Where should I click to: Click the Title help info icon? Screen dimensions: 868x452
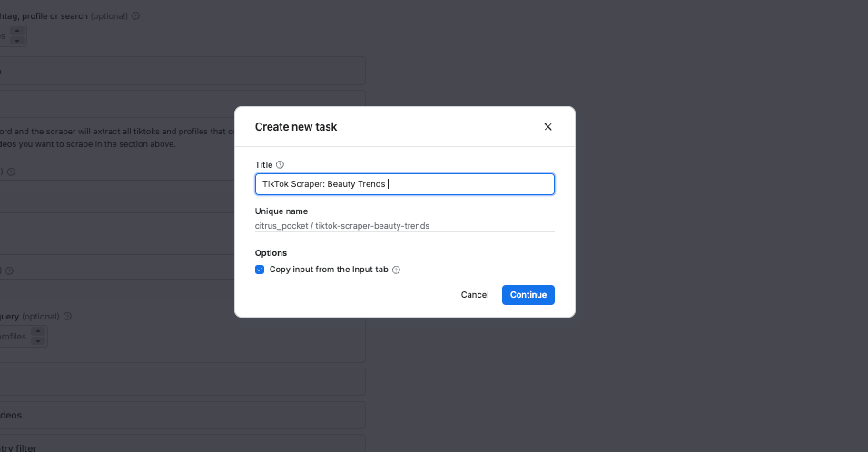pyautogui.click(x=281, y=165)
